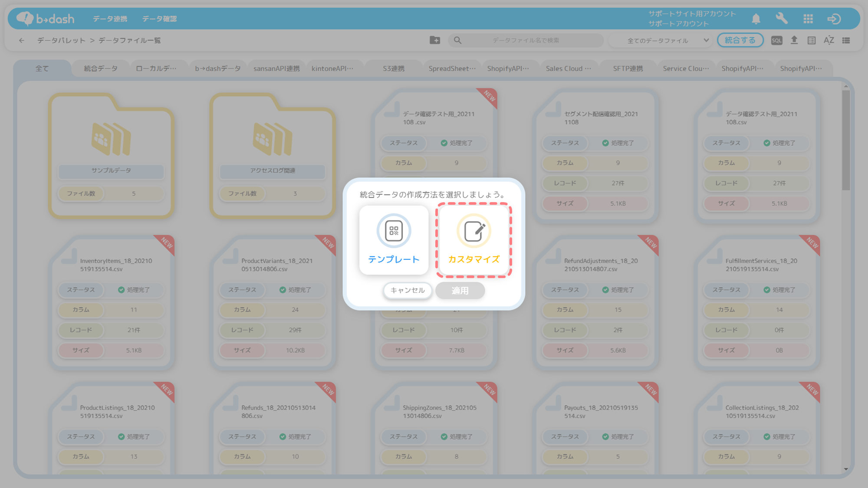
Task: Open the apps grid icon
Action: 808,19
